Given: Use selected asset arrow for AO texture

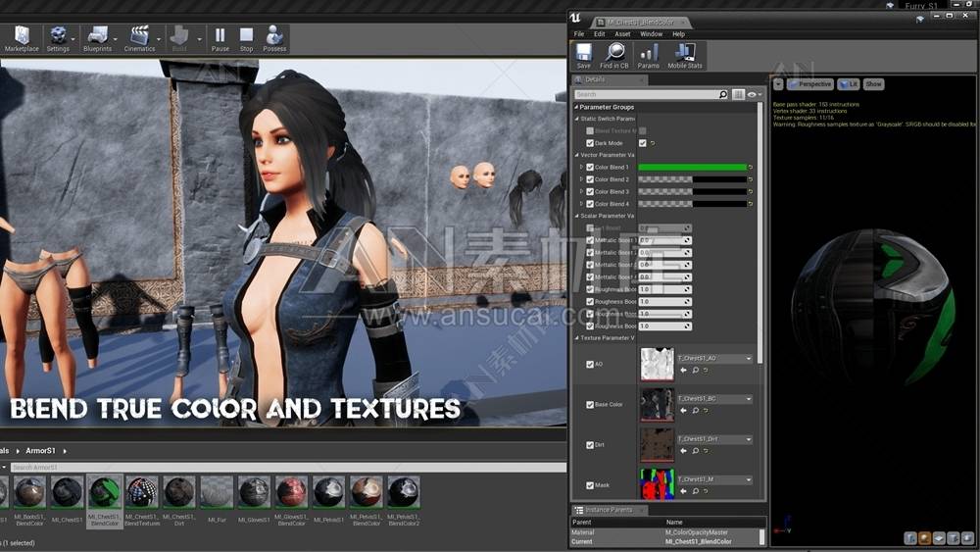Looking at the screenshot, I should (683, 370).
